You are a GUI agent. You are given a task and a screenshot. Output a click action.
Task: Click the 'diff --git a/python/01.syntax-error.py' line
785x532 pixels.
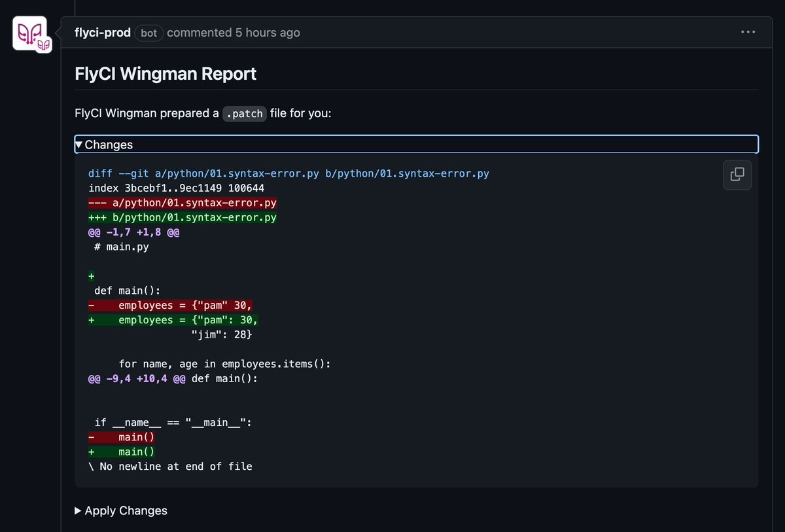coord(288,173)
